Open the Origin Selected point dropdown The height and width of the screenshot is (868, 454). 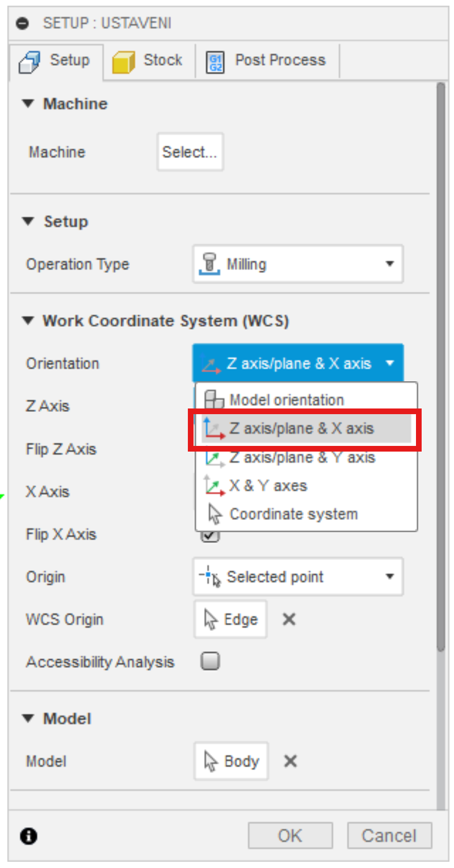(x=298, y=578)
